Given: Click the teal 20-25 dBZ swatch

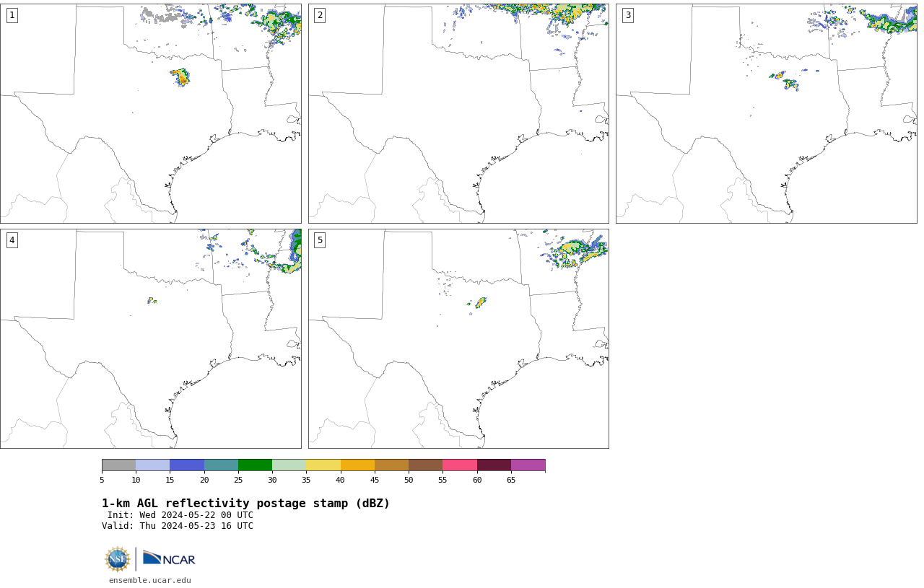Looking at the screenshot, I should tap(221, 465).
